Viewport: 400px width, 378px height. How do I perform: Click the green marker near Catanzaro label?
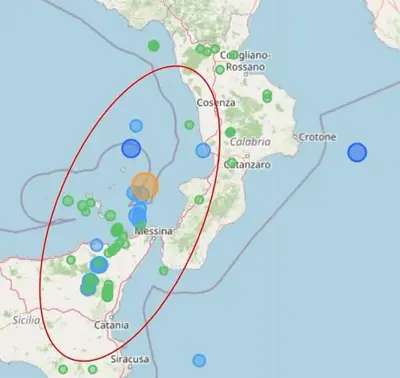[232, 163]
